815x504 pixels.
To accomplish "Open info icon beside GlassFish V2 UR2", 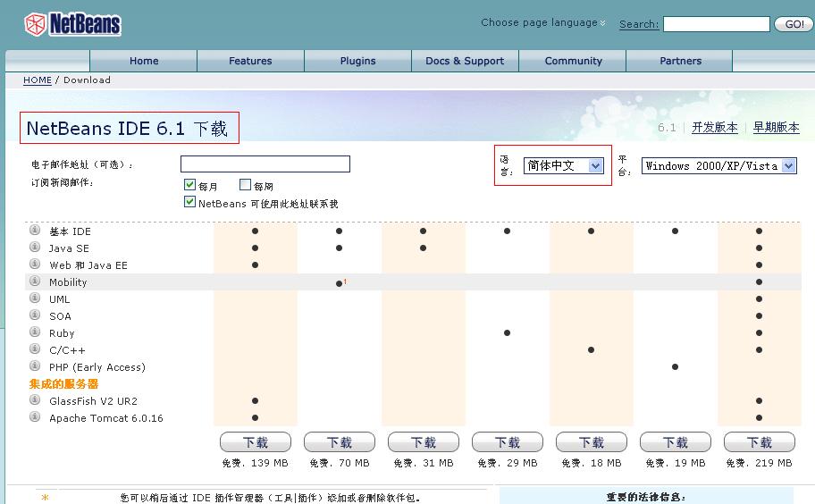I will click(x=35, y=399).
